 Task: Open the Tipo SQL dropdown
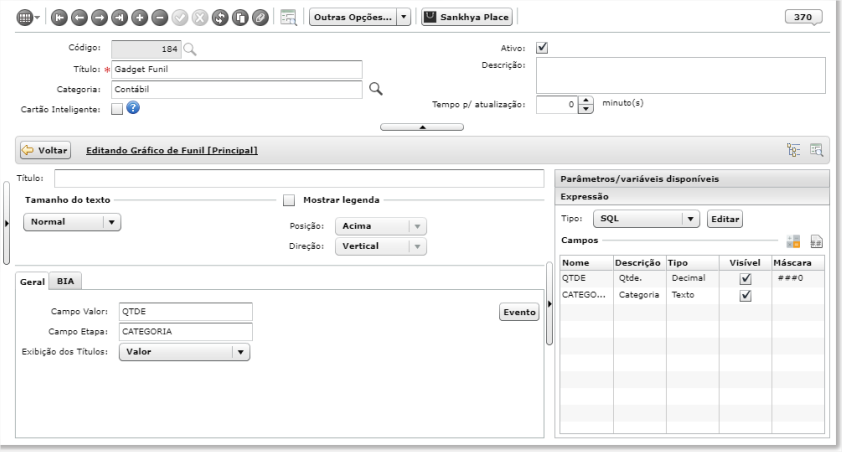click(x=646, y=218)
